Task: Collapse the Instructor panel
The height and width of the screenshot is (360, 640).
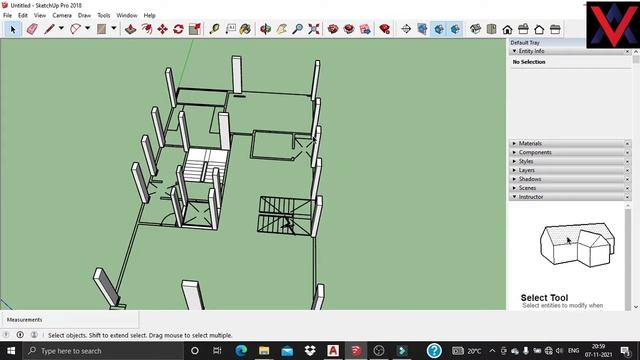Action: tap(514, 197)
